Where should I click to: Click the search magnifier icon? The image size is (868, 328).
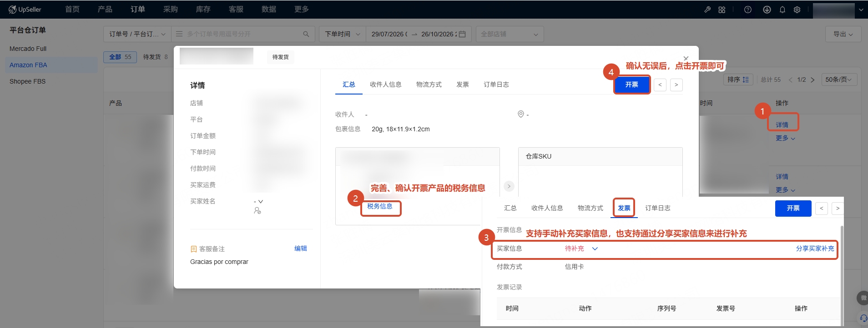coord(306,34)
